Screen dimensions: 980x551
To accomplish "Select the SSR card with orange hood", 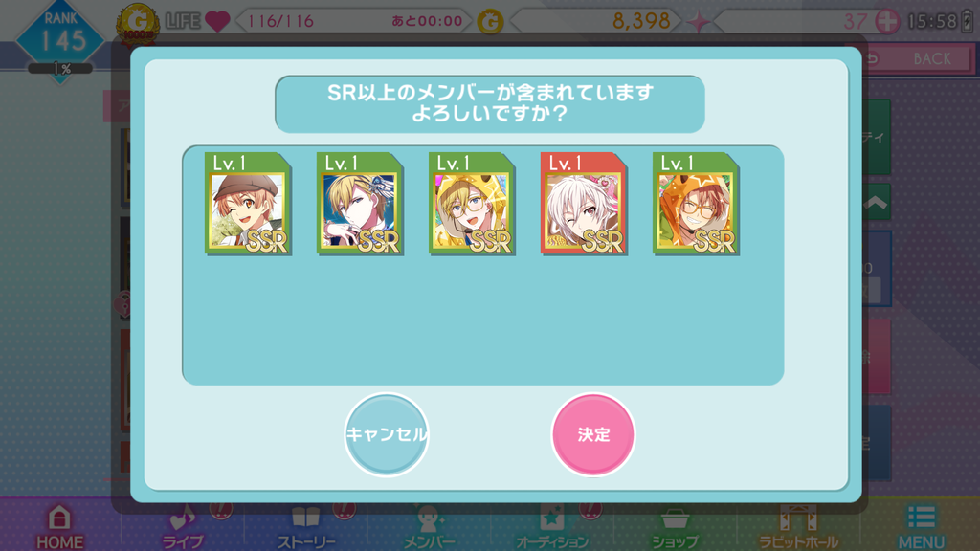I will [x=696, y=204].
